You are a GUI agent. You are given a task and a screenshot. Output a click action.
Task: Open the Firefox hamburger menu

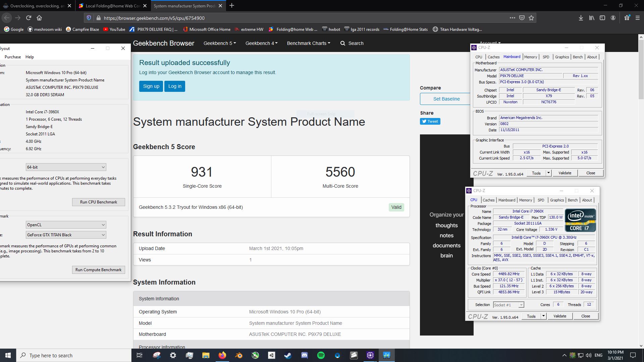click(638, 18)
